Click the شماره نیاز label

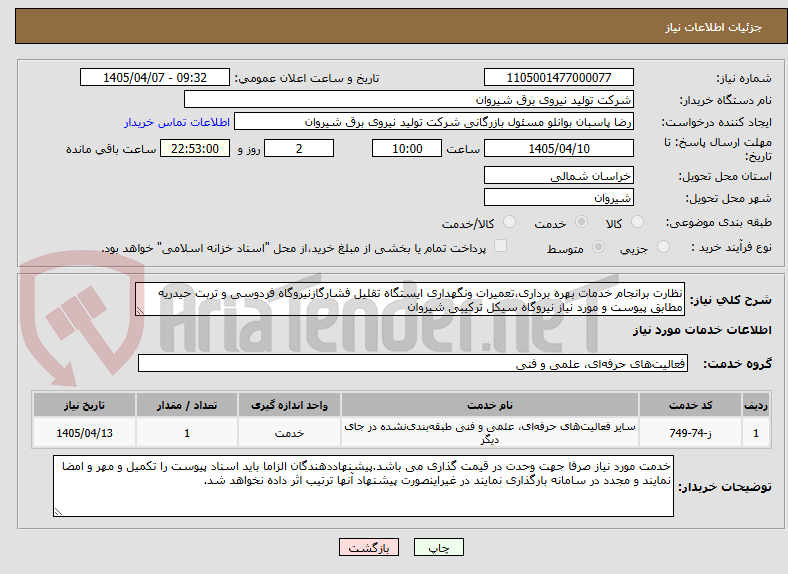(744, 78)
